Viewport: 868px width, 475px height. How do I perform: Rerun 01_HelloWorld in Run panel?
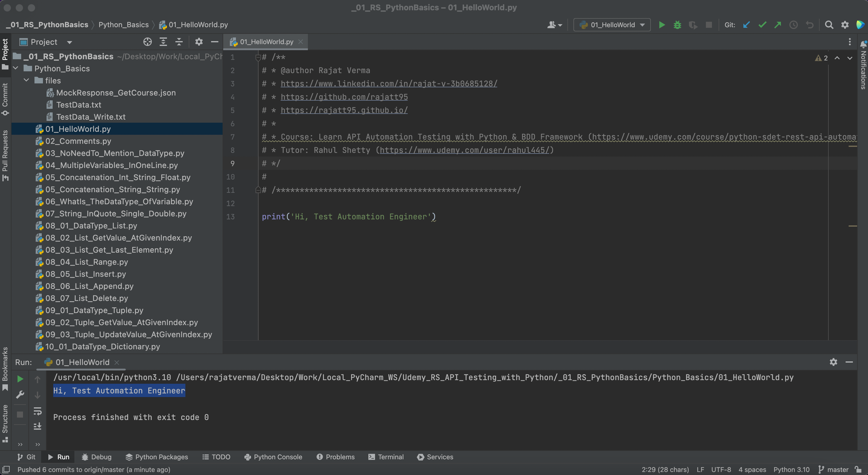(x=20, y=379)
